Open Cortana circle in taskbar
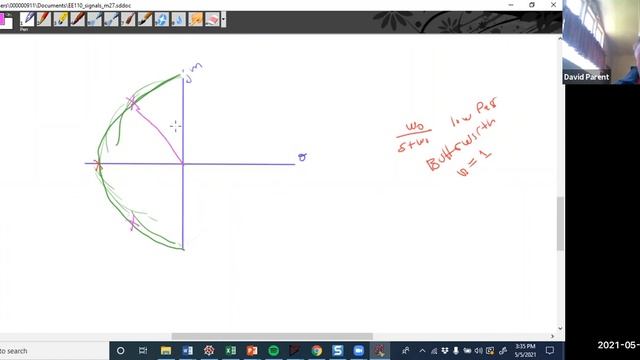The image size is (640, 360). [x=120, y=351]
